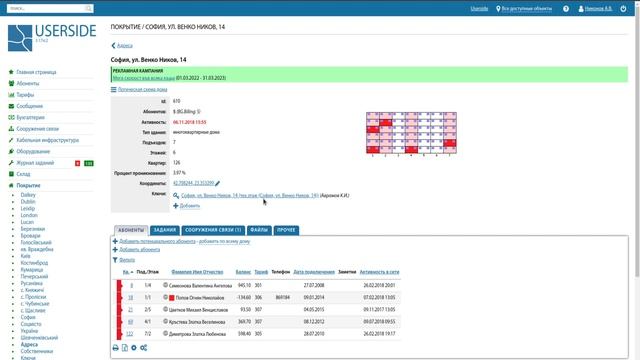Sort by Активность в сети column header
Viewport: 640px width, 360px height.
[380, 272]
